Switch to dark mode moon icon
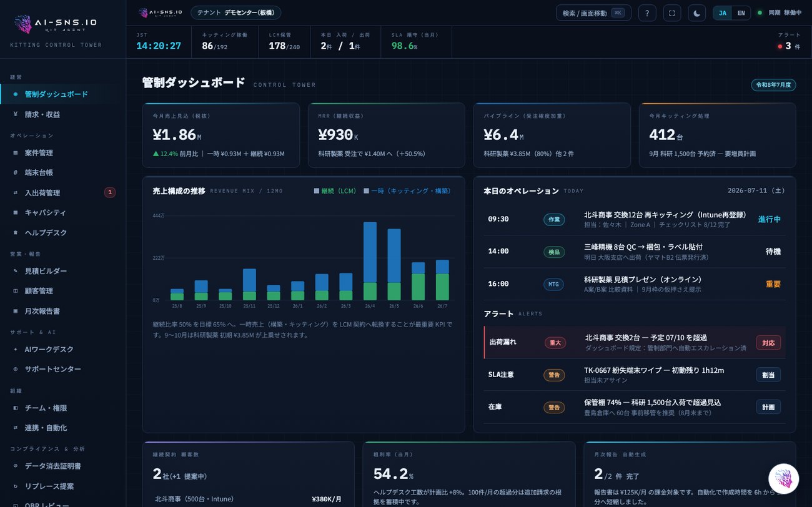Viewport: 812px width, 507px height. (697, 12)
